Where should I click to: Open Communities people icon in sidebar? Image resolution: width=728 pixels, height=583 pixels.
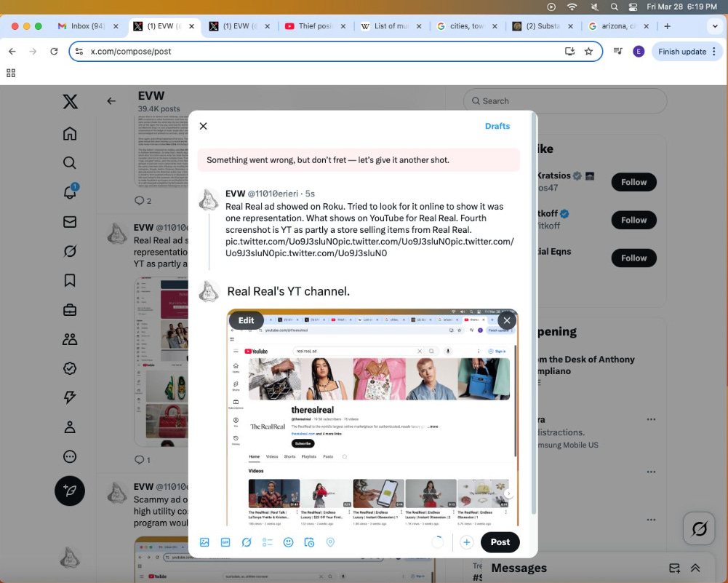coord(70,339)
